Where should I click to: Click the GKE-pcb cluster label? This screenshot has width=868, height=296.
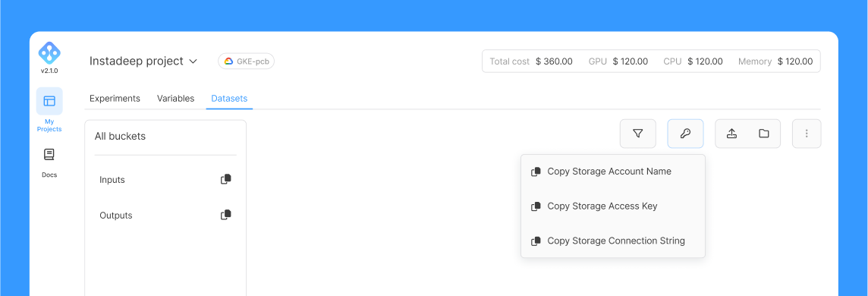click(253, 61)
